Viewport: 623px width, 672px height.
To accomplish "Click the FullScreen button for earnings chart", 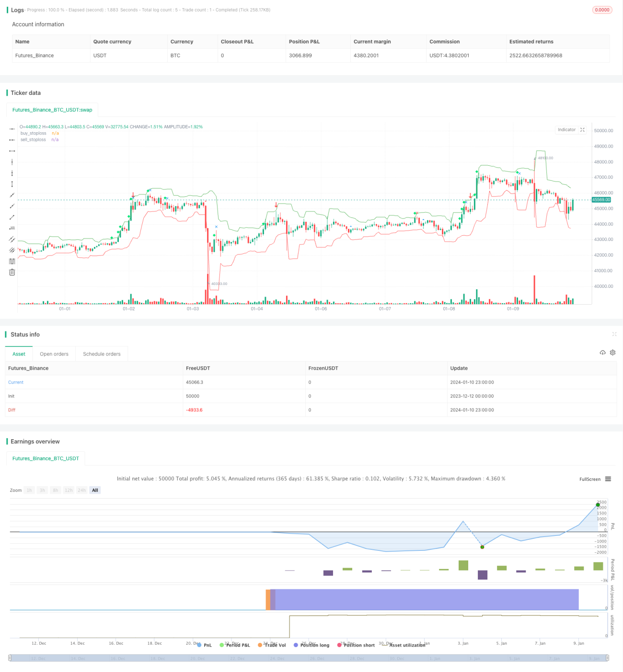I will (x=590, y=479).
